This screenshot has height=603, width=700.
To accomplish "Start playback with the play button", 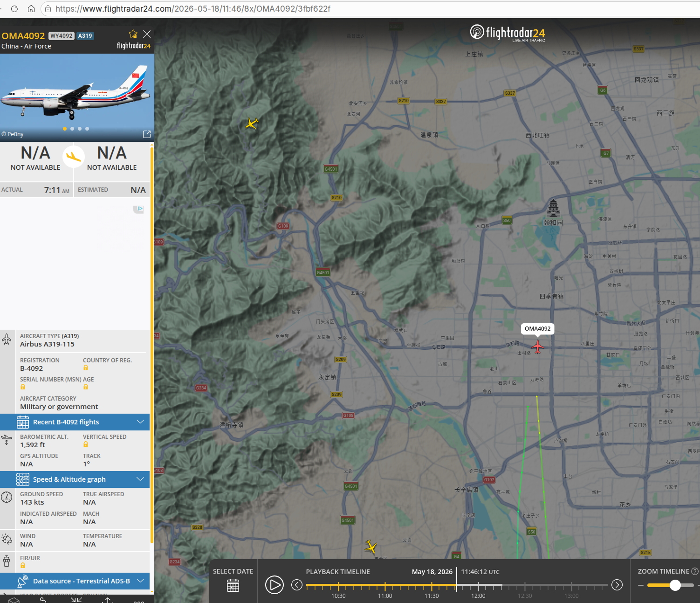I will 275,585.
